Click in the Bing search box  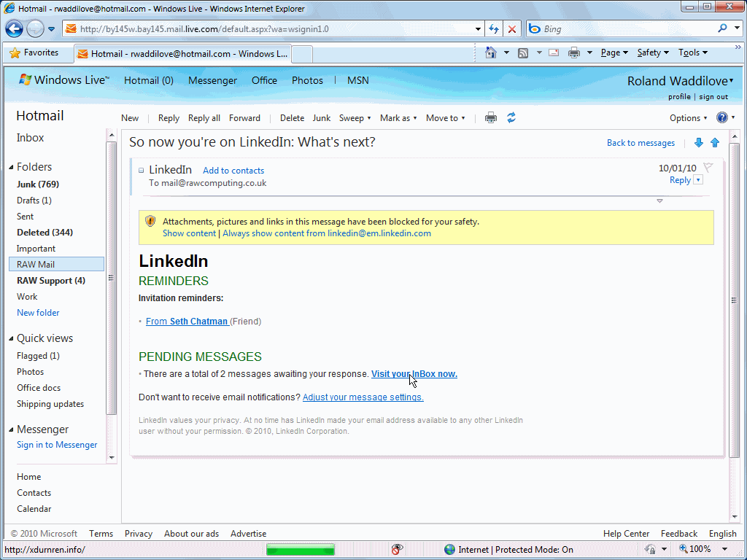click(627, 29)
